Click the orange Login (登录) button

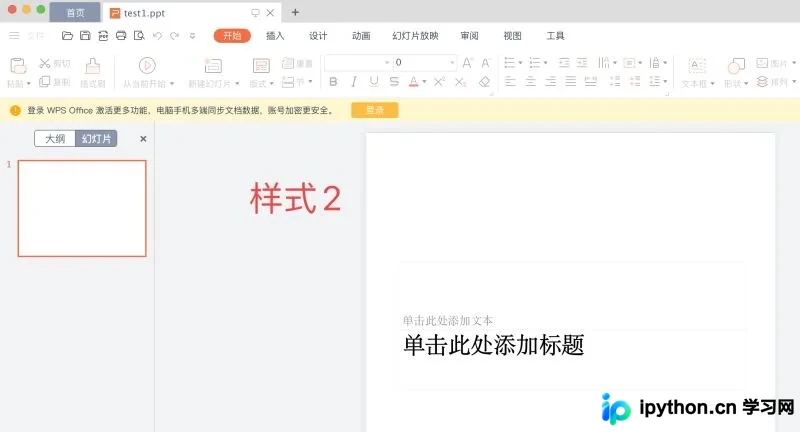pyautogui.click(x=374, y=110)
